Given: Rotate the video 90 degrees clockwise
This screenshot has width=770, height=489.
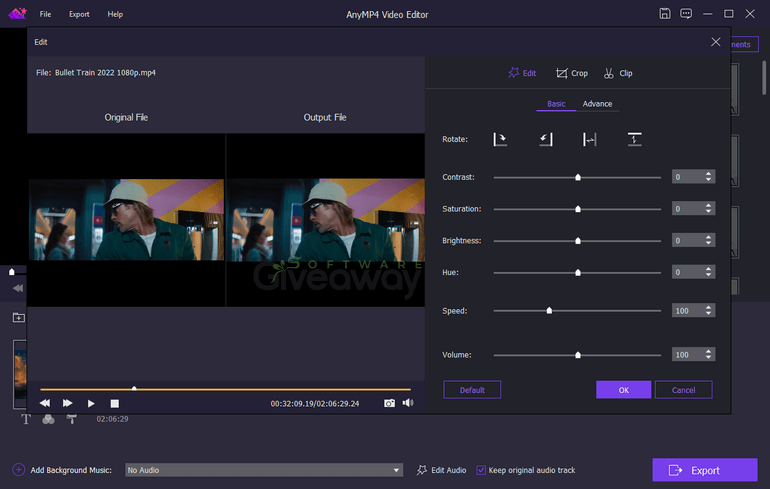Looking at the screenshot, I should [x=500, y=140].
